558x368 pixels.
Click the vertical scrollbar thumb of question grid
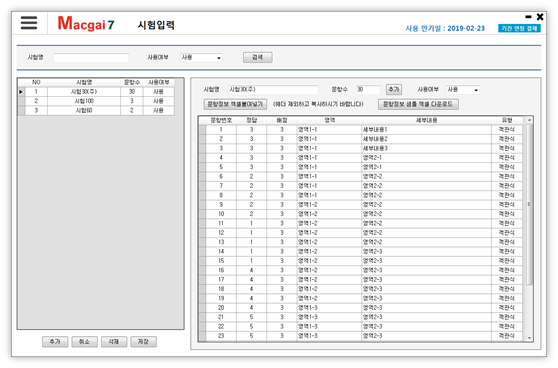529,204
